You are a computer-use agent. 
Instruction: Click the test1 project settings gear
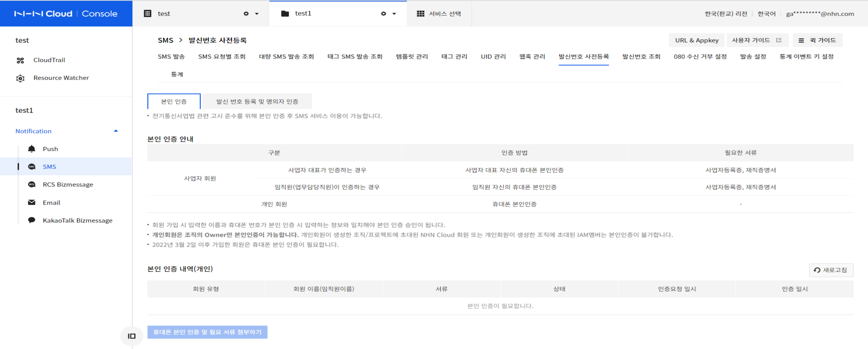[x=383, y=13]
